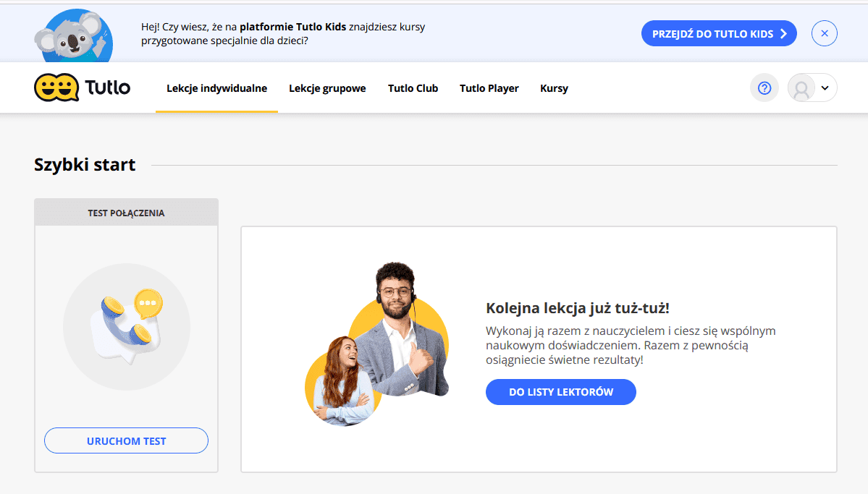Close the Tutlo Kids promo banner

(824, 33)
